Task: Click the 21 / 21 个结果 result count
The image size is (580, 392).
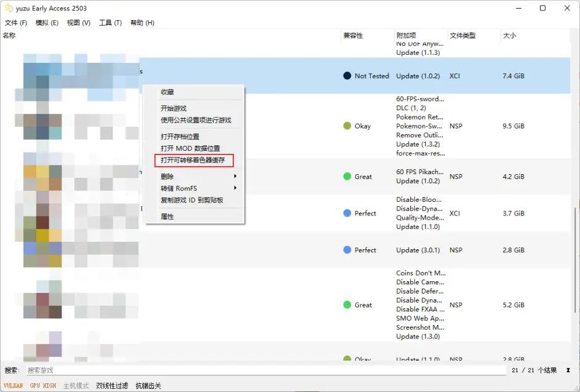Action: 534,370
